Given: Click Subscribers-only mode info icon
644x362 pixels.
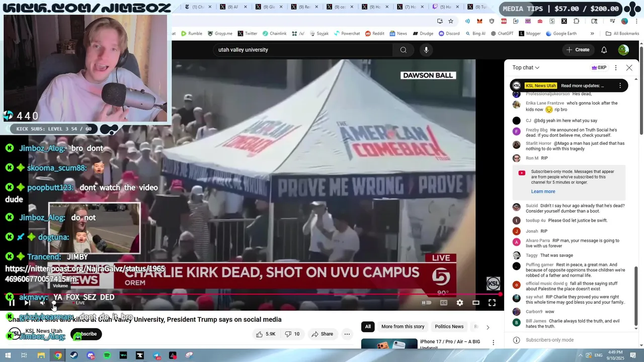Looking at the screenshot, I should (x=516, y=340).
